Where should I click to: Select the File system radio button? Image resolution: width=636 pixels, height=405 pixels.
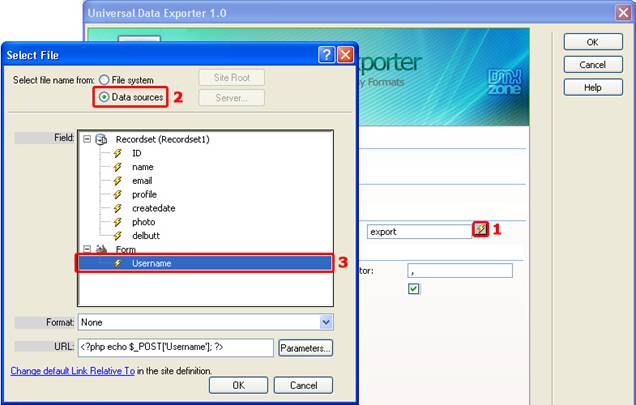(x=104, y=80)
